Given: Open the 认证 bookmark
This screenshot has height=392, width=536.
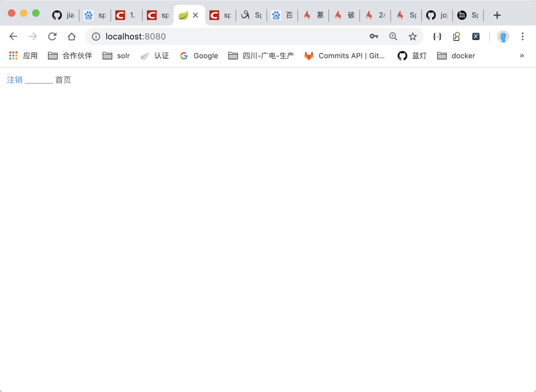Looking at the screenshot, I should (154, 56).
